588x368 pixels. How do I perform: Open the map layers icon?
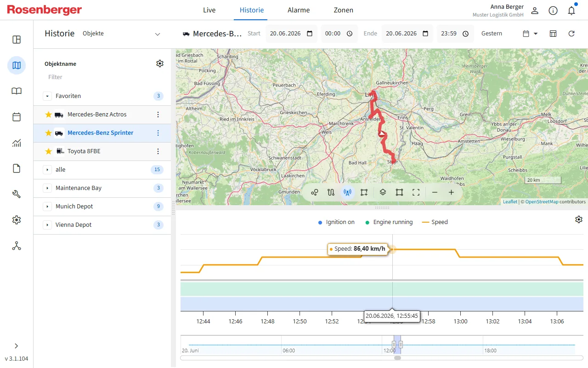pyautogui.click(x=383, y=192)
